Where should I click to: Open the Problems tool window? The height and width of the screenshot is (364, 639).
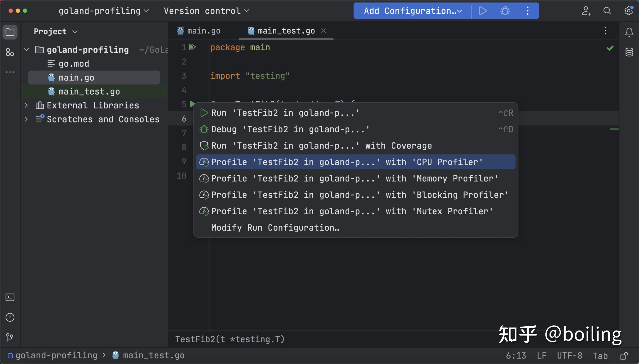click(10, 317)
